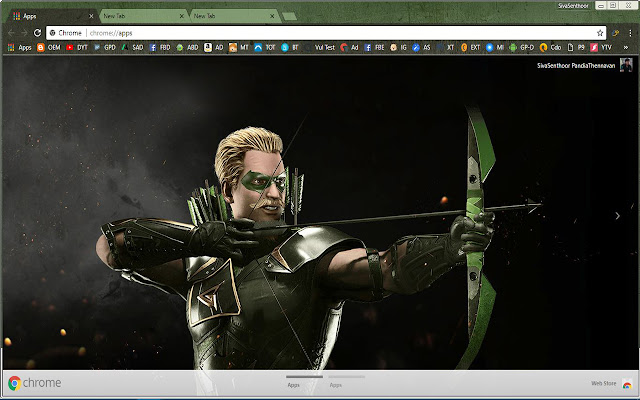Click the SivaSenthoor PandiaThennavan account name

[576, 65]
